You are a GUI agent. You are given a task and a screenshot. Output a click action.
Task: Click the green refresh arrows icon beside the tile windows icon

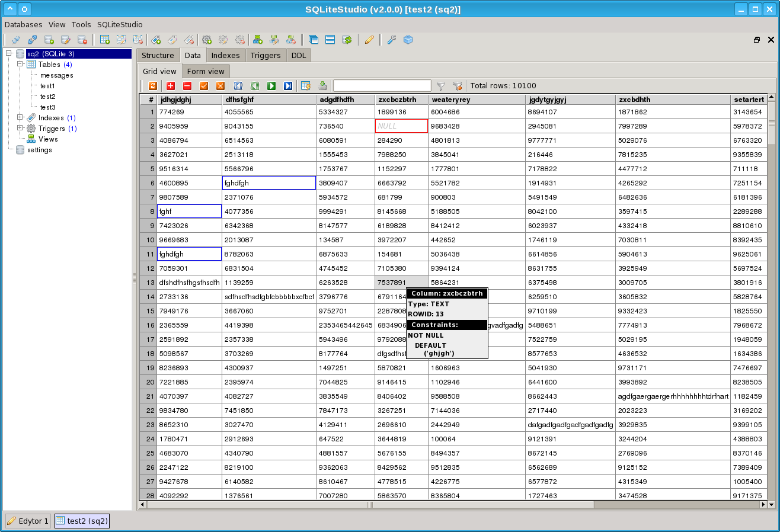[347, 40]
